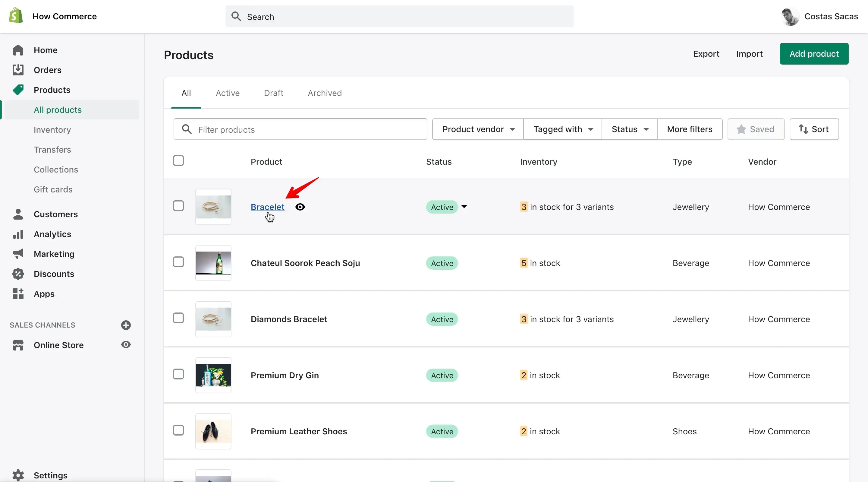Add a sales channel with plus icon
Screen dimensions: 868x482
coord(126,325)
